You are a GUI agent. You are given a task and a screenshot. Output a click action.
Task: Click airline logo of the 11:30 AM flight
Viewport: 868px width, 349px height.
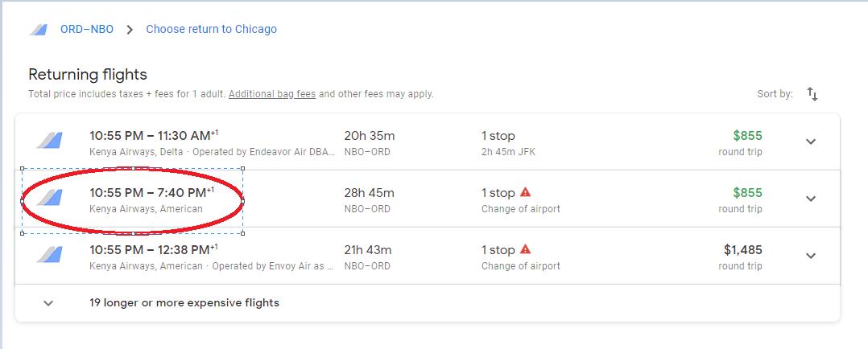pos(50,141)
